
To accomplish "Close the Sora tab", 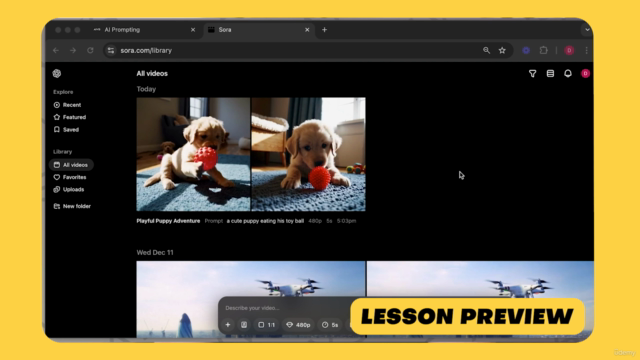I will [307, 30].
